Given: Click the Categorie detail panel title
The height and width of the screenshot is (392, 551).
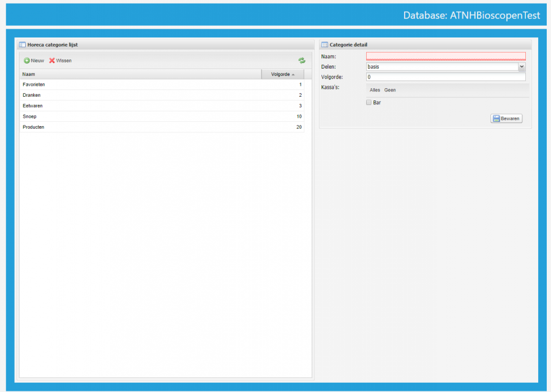Looking at the screenshot, I should [348, 45].
